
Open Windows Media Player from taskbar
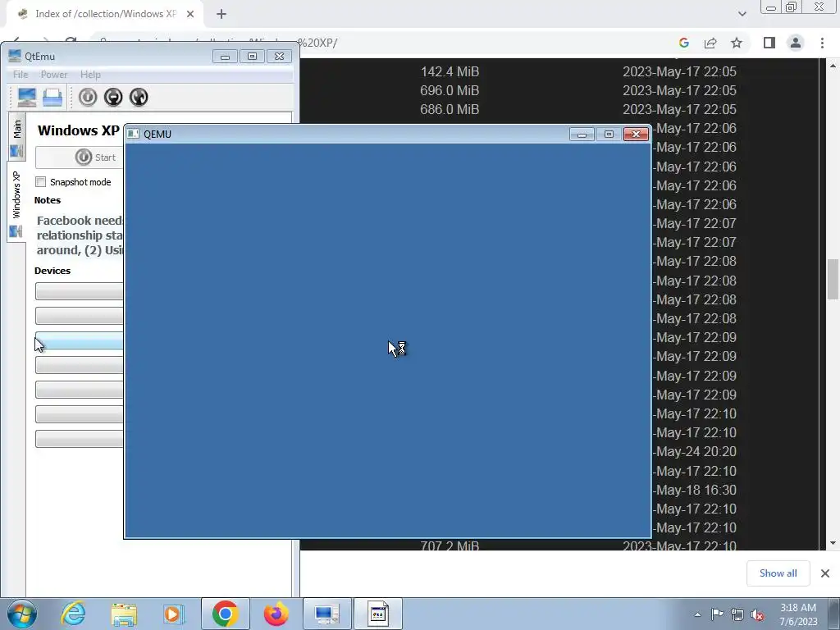tap(174, 614)
